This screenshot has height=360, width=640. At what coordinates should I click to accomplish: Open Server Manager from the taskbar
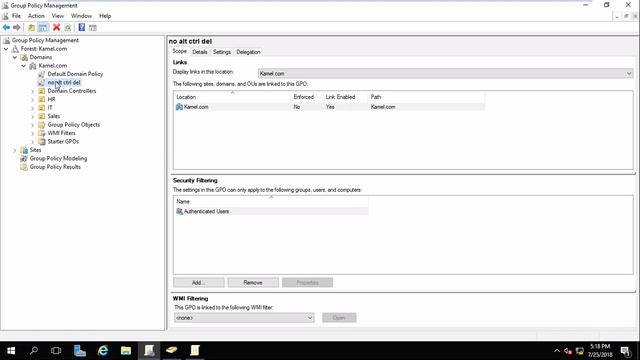pos(80,351)
